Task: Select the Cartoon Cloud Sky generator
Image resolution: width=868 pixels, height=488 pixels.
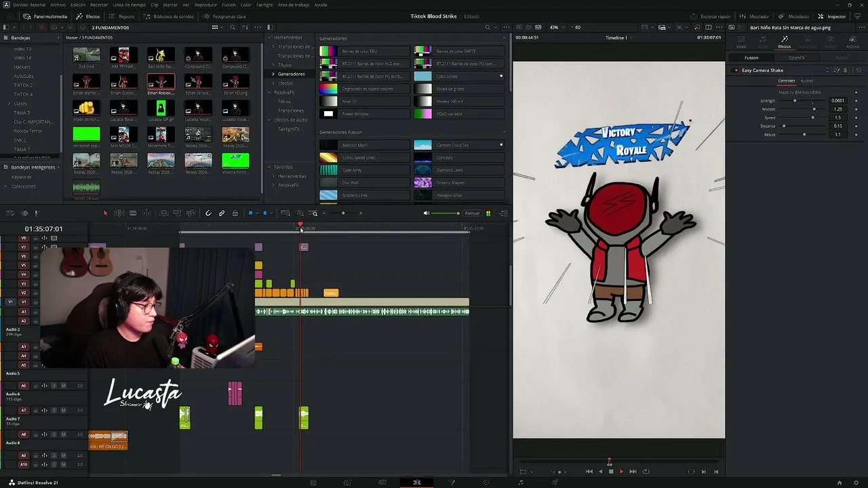Action: point(459,145)
